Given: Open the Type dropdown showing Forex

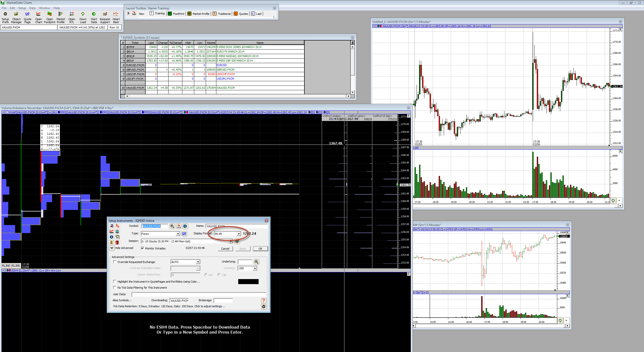Looking at the screenshot, I should point(178,234).
